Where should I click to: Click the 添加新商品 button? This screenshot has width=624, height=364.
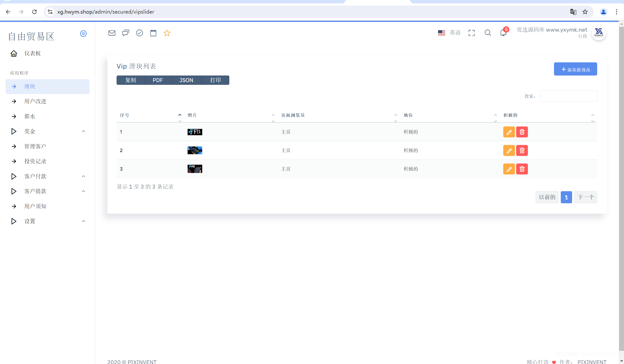pos(575,69)
